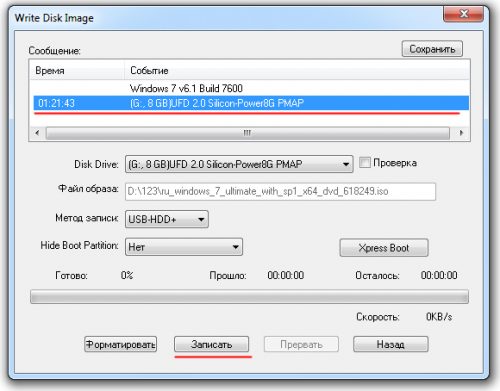This screenshot has height=391, width=500.
Task: Click the Записать button to write image
Action: (211, 344)
